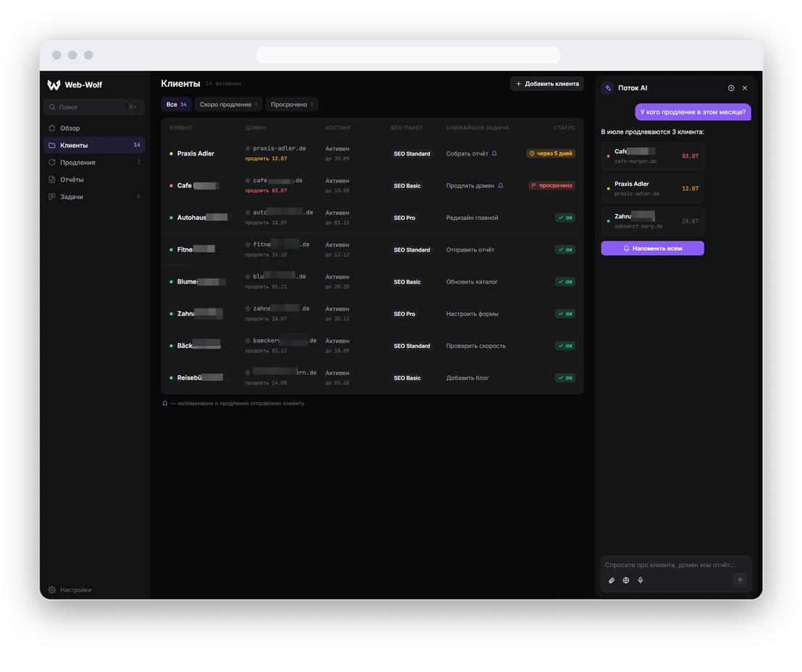Click the Редизайн главной task
The width and height of the screenshot is (802, 672).
tap(472, 218)
